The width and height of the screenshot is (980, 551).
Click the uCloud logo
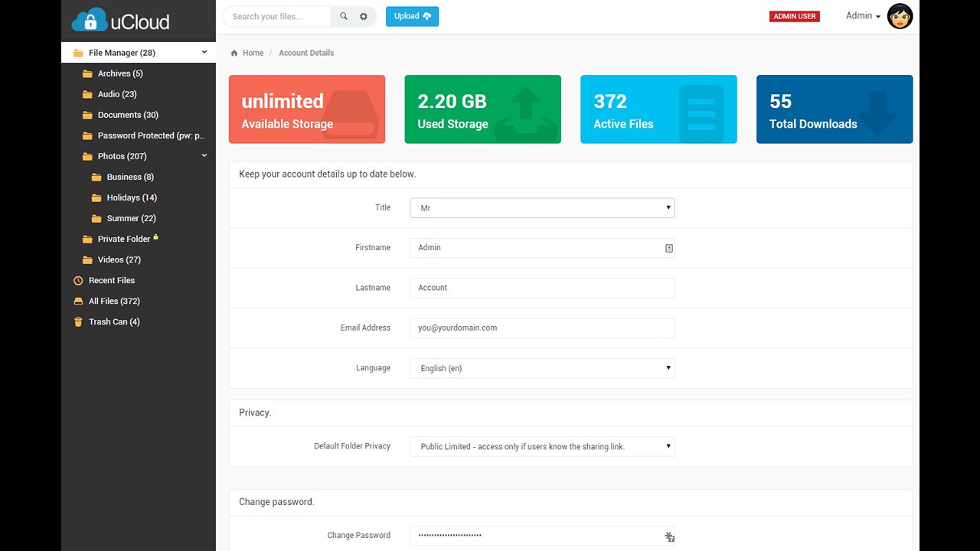pyautogui.click(x=121, y=20)
